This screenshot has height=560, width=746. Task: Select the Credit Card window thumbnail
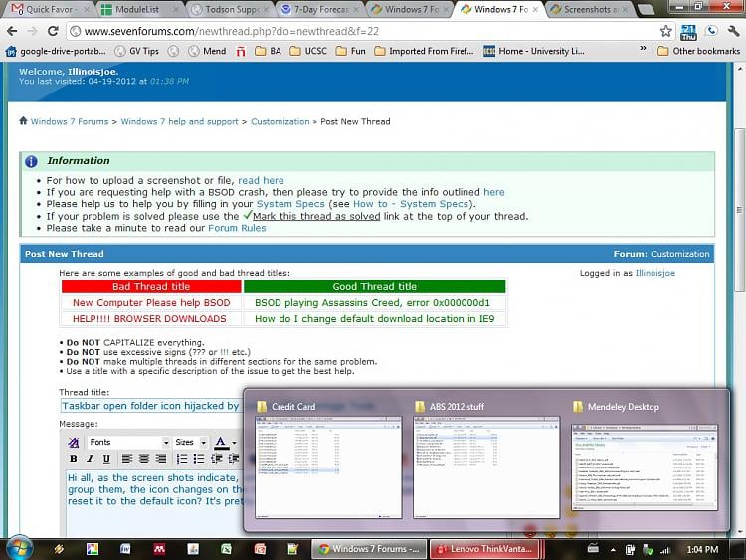328,462
